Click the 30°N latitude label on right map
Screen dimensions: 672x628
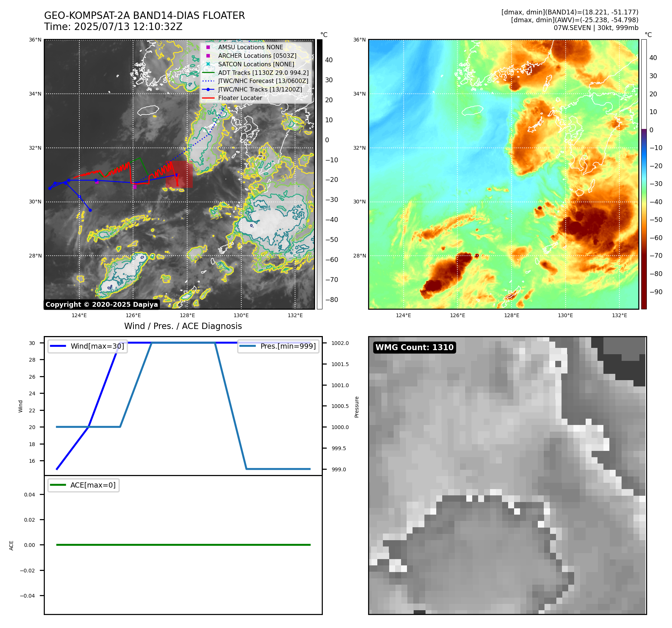pyautogui.click(x=360, y=202)
